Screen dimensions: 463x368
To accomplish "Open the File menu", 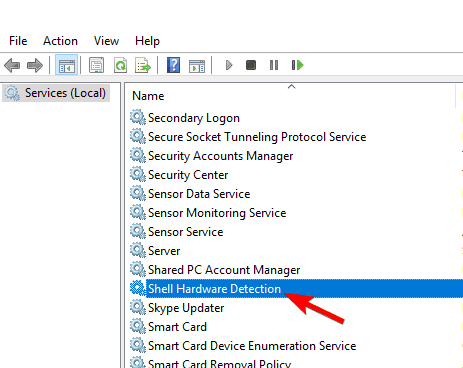I will tap(18, 41).
